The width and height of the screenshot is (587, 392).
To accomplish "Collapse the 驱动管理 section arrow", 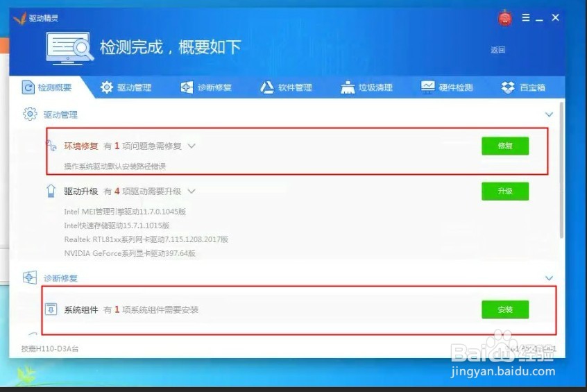I will (x=549, y=114).
